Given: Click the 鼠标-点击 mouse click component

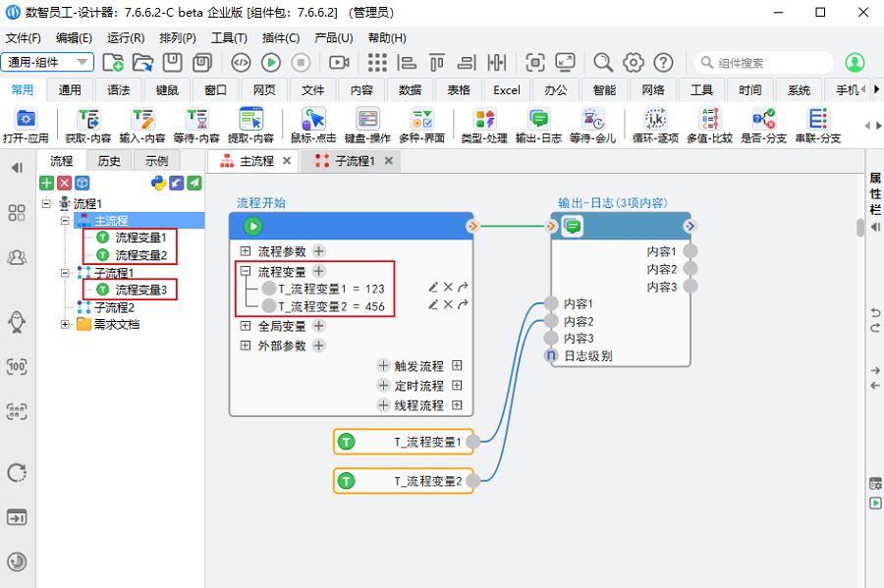Looking at the screenshot, I should coord(313,125).
